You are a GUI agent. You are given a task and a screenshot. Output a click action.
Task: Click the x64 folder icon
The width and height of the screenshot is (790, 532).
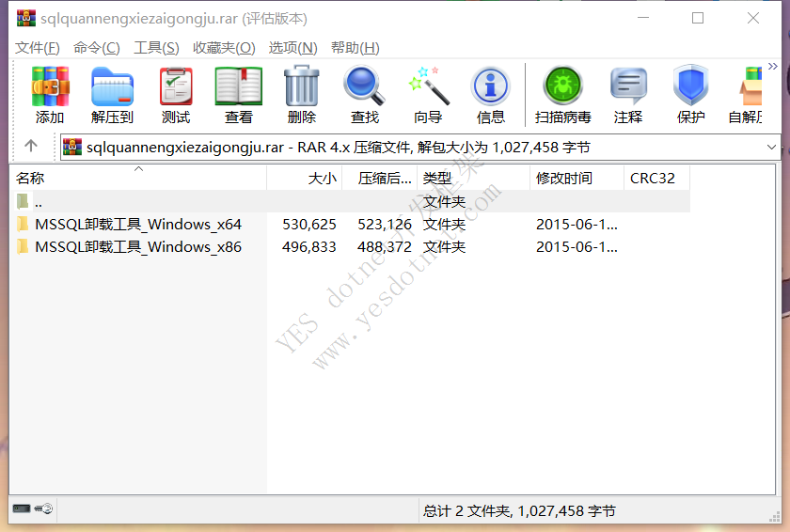[x=23, y=224]
